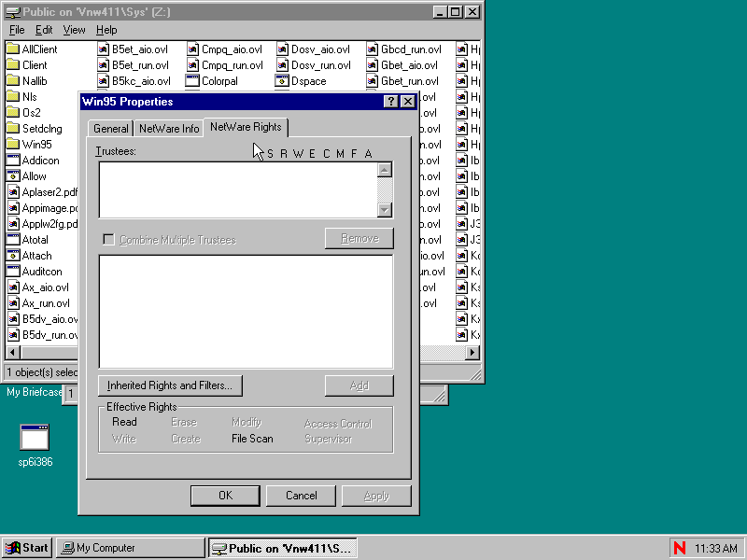Open Inherited Rights and Filters dialog
Screen dimensions: 747x560
click(x=170, y=385)
